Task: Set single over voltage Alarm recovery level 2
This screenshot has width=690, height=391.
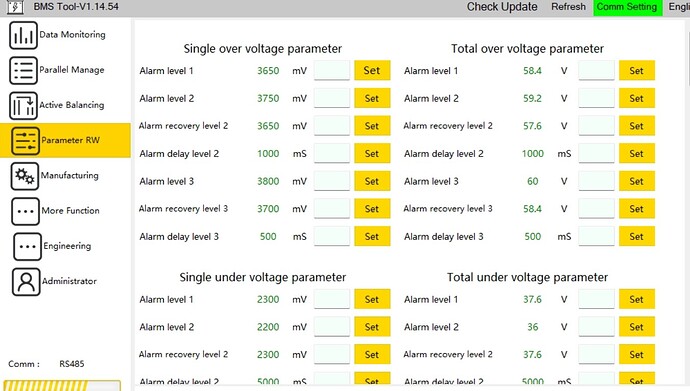Action: 372,126
